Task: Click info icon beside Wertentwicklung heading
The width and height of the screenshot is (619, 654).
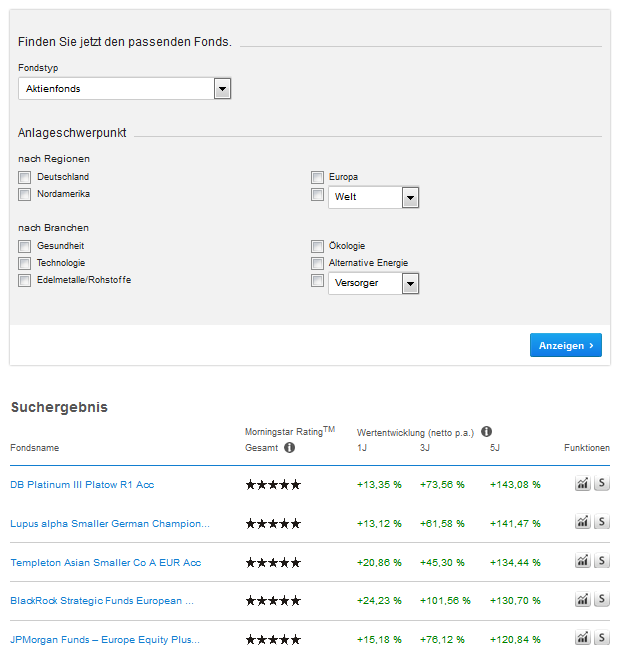Action: (486, 432)
